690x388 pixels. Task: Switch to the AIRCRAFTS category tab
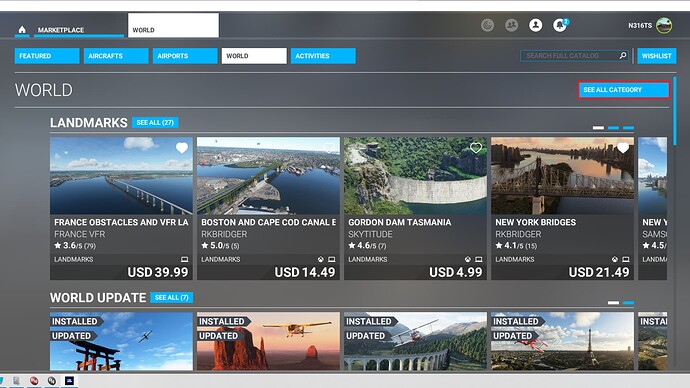(x=116, y=56)
